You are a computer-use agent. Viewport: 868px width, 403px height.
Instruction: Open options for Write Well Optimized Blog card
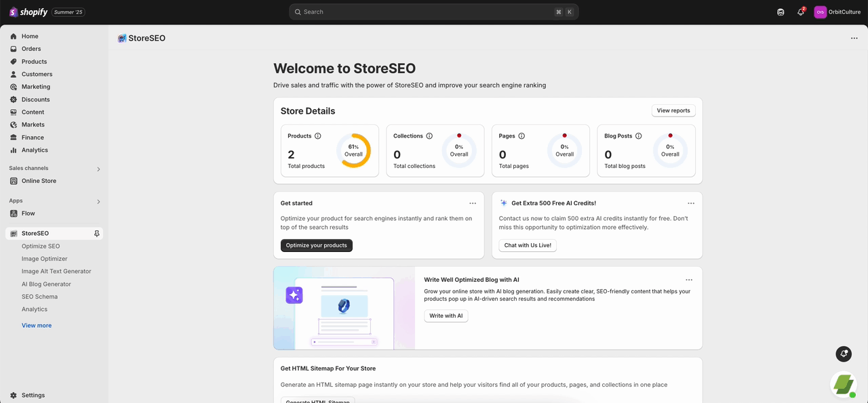pos(689,280)
